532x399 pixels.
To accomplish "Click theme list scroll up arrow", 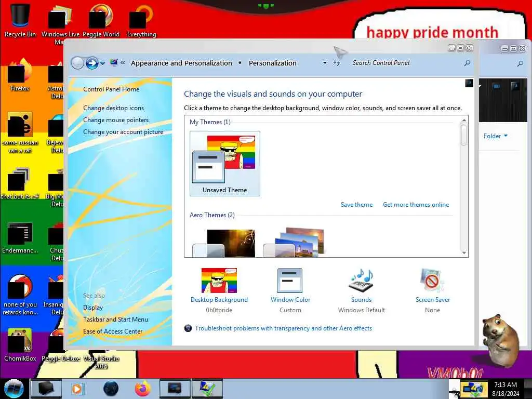I will (x=464, y=121).
